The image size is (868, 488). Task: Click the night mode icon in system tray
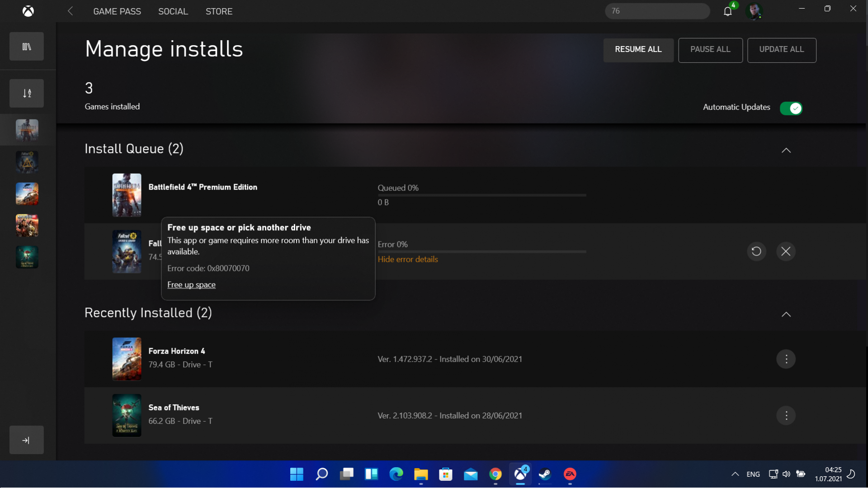click(x=851, y=474)
